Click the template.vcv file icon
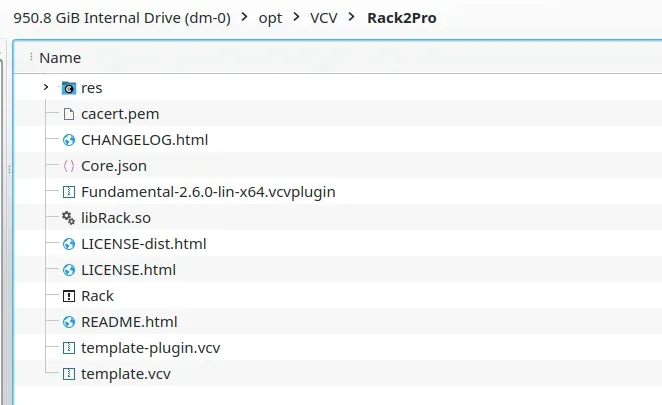This screenshot has width=662, height=405. point(69,374)
